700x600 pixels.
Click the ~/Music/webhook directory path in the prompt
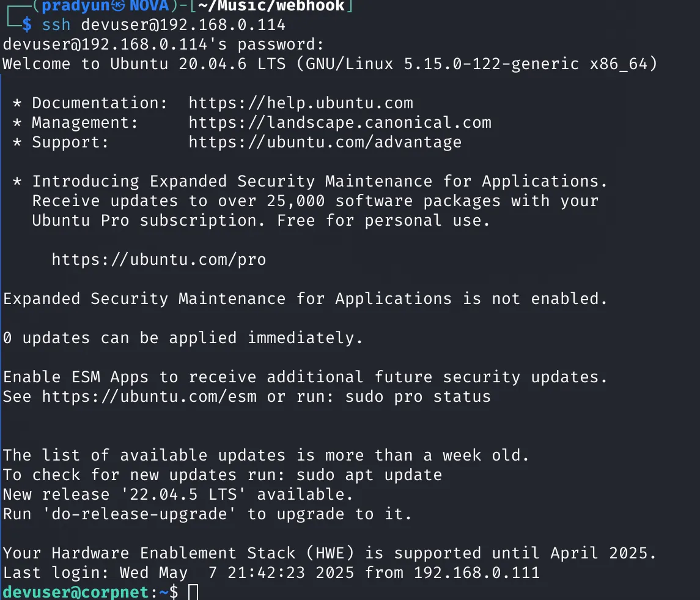271,7
